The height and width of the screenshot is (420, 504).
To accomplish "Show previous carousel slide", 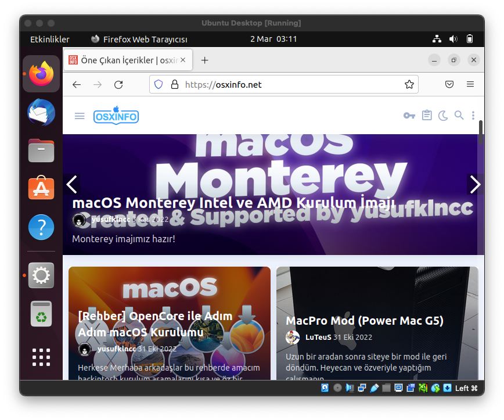I will point(71,185).
